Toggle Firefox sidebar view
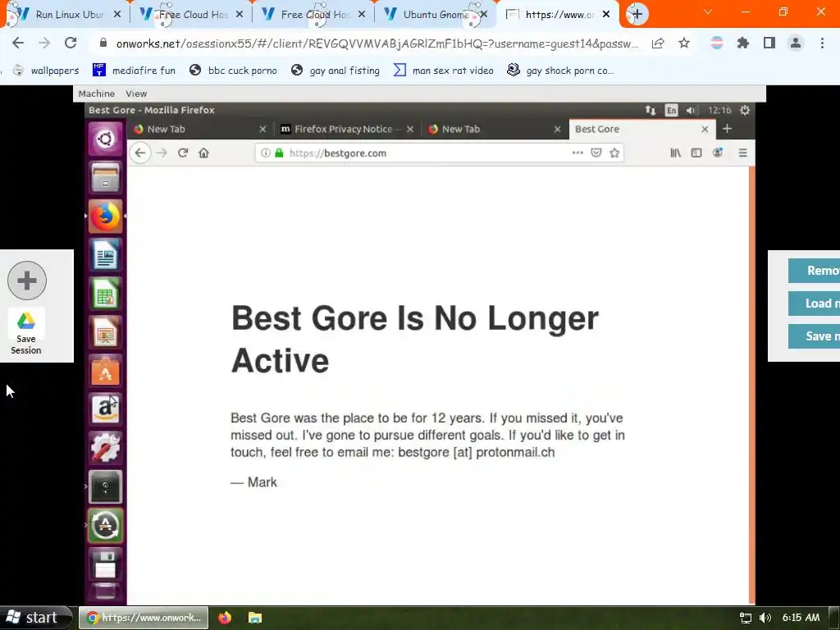This screenshot has width=840, height=630. 696,153
